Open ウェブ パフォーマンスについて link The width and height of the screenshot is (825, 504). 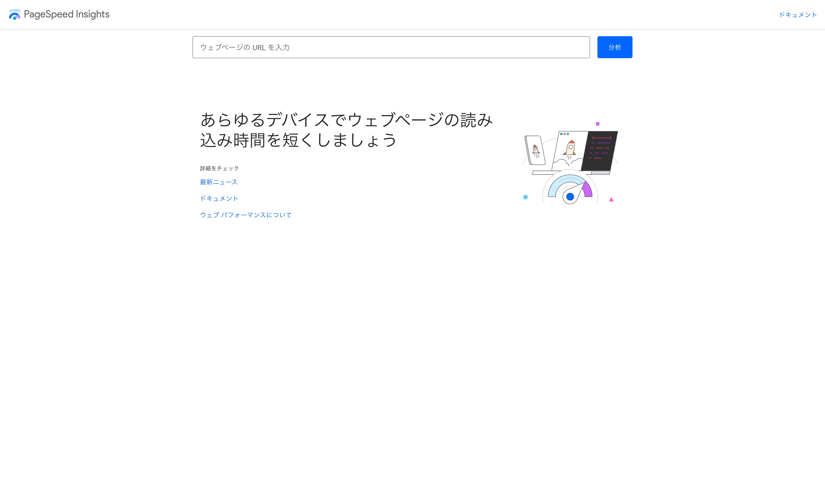pyautogui.click(x=246, y=215)
